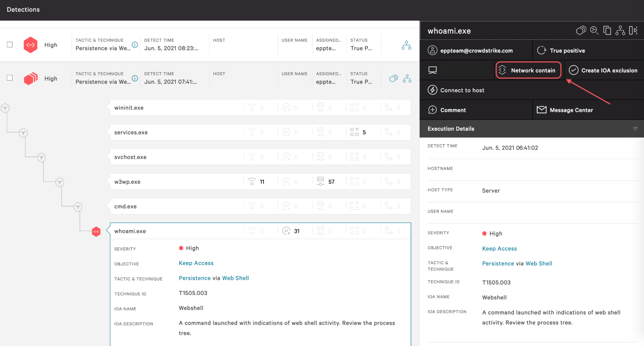Image resolution: width=644 pixels, height=346 pixels.
Task: Click the red whoami.exe node in process tree
Action: point(96,232)
